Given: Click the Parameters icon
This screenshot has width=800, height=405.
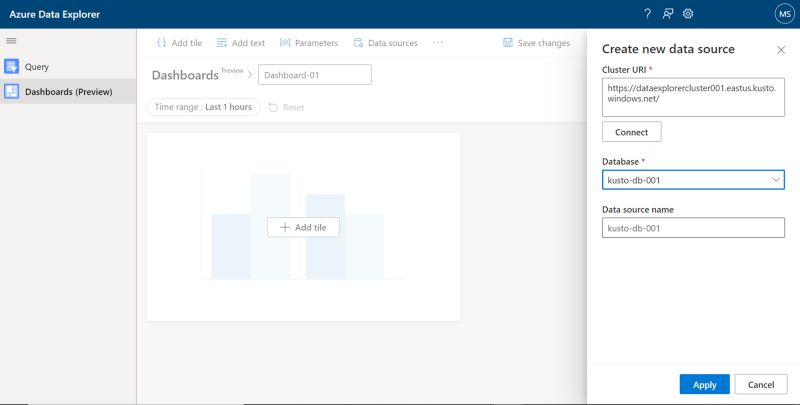Looking at the screenshot, I should click(x=285, y=42).
